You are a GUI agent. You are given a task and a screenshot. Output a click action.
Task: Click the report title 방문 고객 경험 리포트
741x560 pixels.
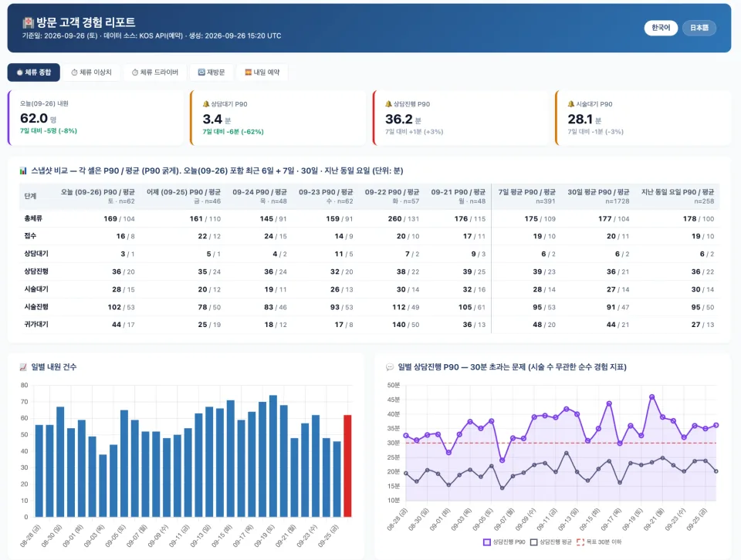point(86,22)
